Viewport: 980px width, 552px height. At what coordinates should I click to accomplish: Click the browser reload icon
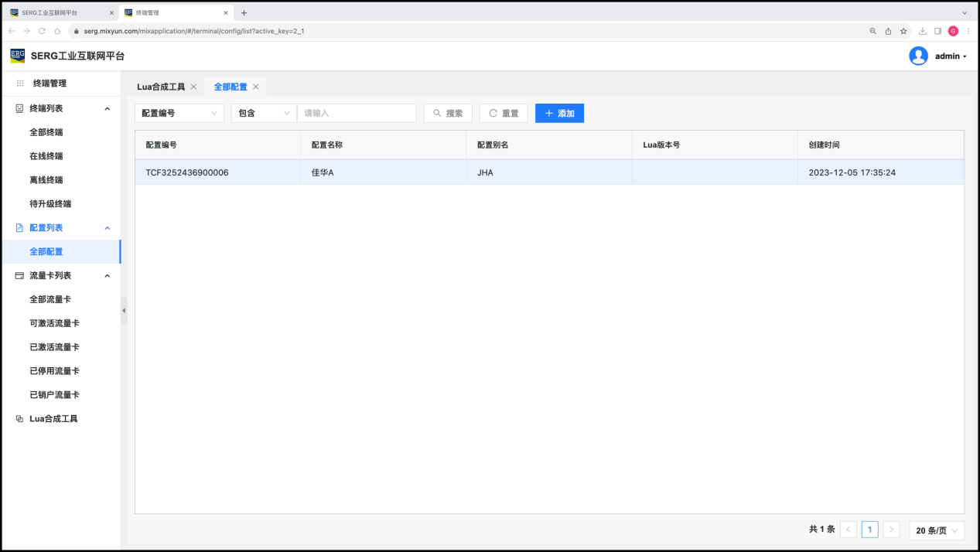point(42,31)
